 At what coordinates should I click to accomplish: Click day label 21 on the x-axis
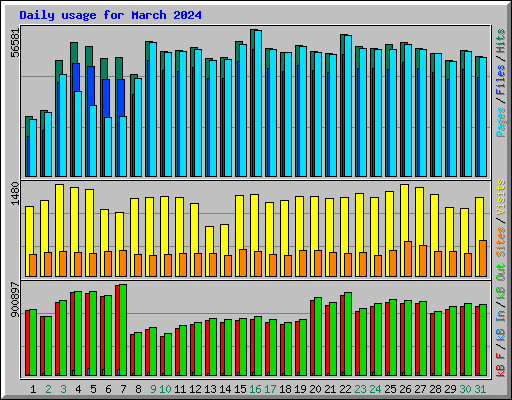330,389
